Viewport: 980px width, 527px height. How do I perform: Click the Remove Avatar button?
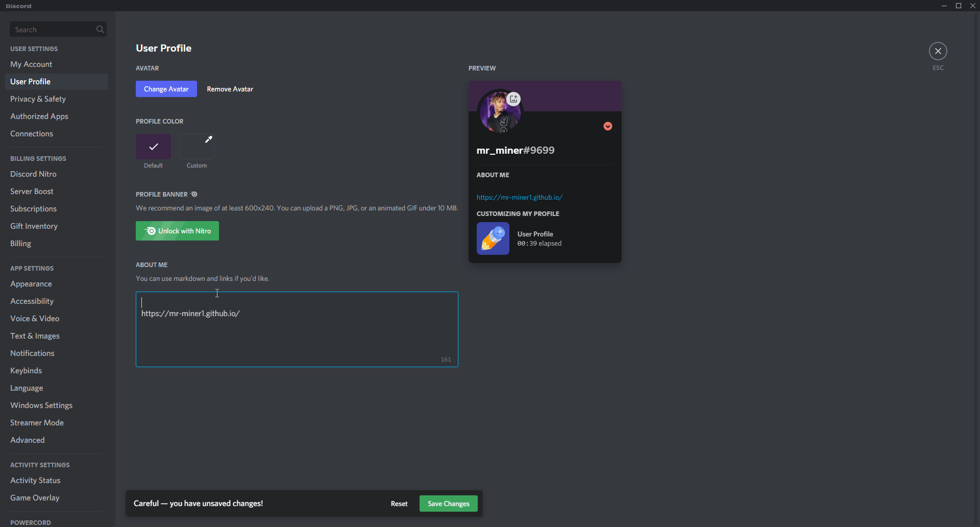pyautogui.click(x=230, y=89)
